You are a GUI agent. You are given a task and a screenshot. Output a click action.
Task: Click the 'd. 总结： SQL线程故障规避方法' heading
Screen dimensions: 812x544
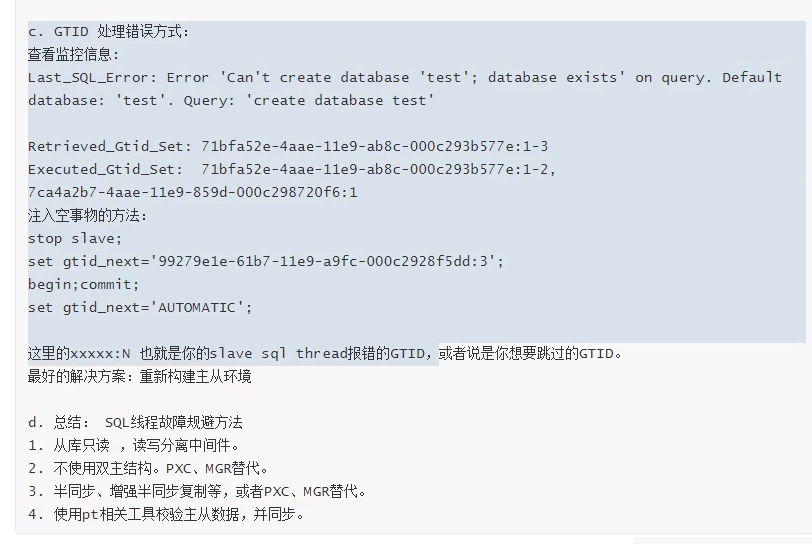135,422
